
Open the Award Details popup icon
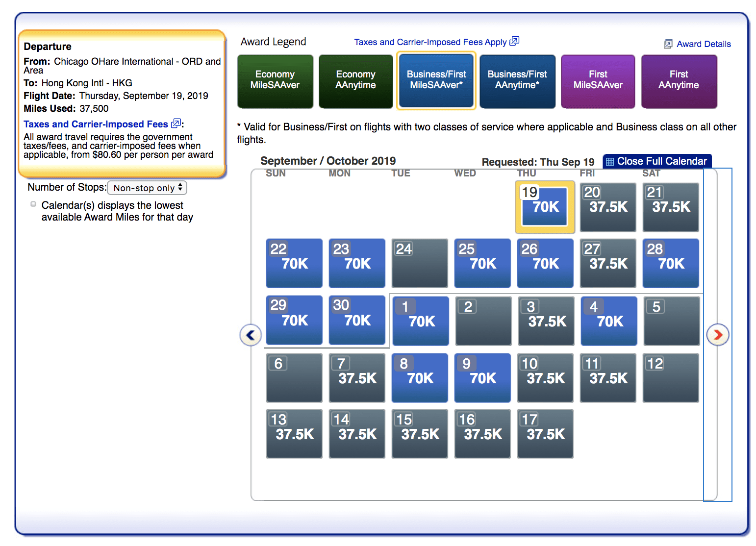(x=668, y=44)
